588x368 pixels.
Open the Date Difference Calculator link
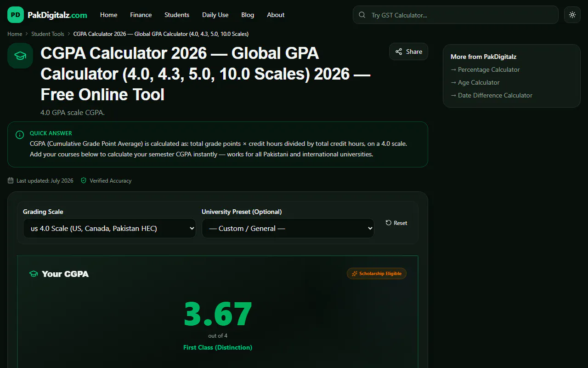click(492, 95)
